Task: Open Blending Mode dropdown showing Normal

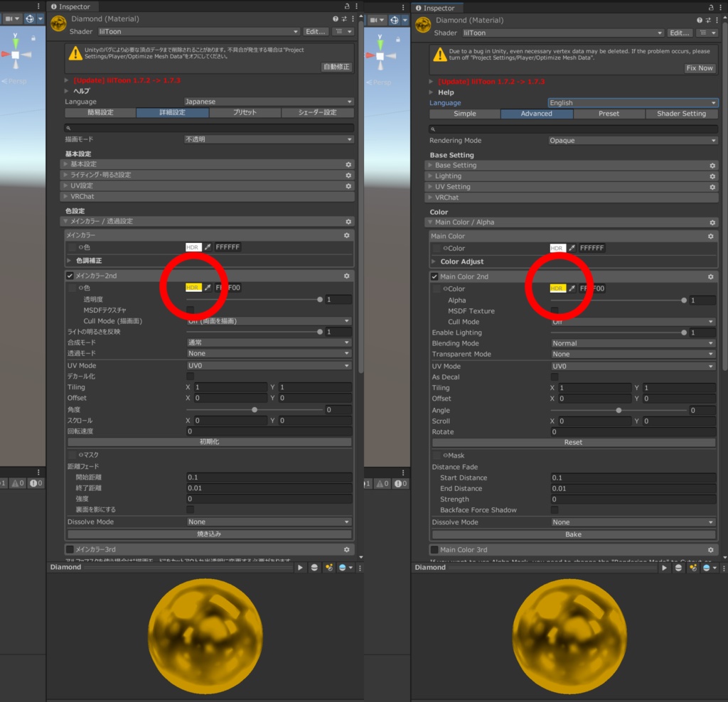Action: pos(633,343)
